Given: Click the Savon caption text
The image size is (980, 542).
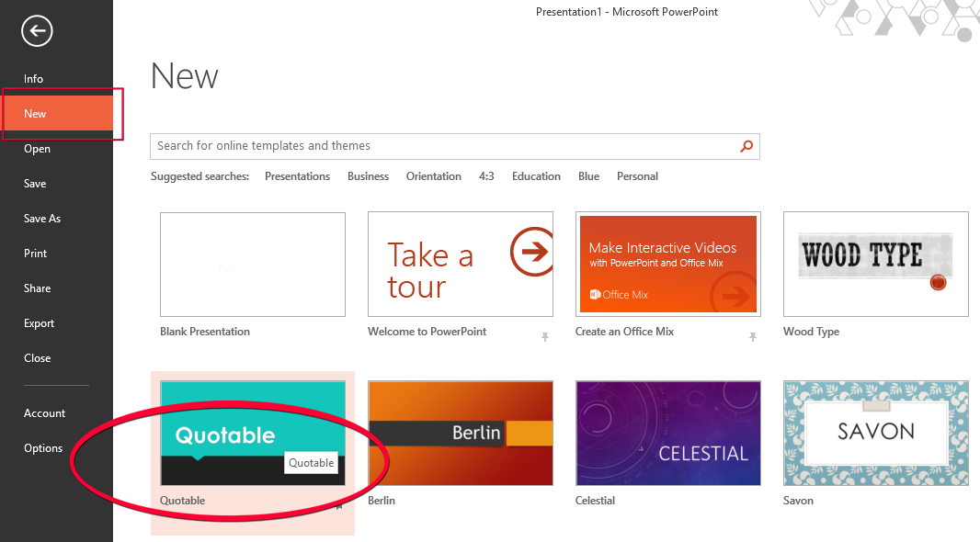Looking at the screenshot, I should [798, 500].
